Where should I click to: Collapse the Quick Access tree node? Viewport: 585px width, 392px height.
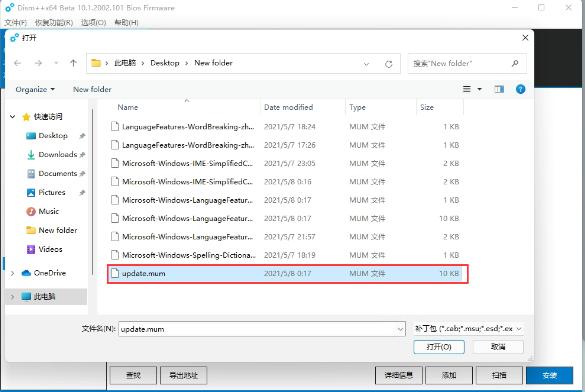coord(12,117)
